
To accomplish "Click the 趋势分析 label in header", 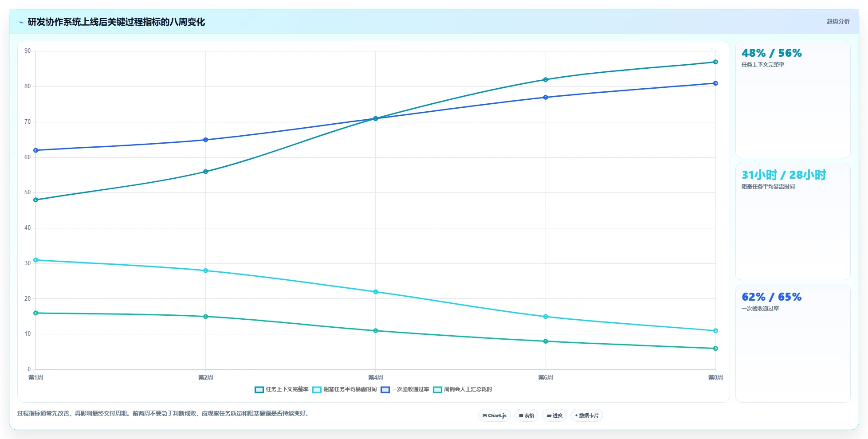I will pos(838,21).
